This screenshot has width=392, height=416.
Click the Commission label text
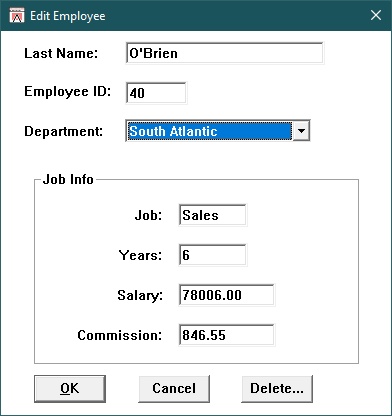(120, 335)
